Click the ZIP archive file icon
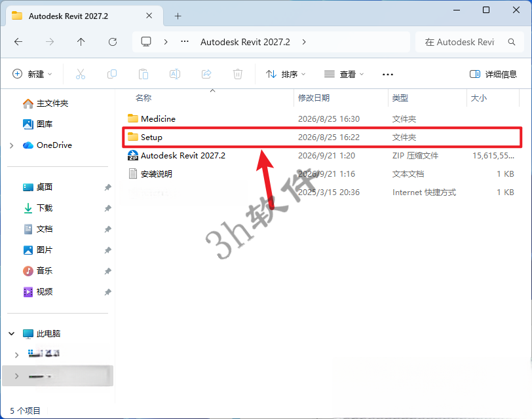Image resolution: width=532 pixels, height=419 pixels. (x=132, y=155)
